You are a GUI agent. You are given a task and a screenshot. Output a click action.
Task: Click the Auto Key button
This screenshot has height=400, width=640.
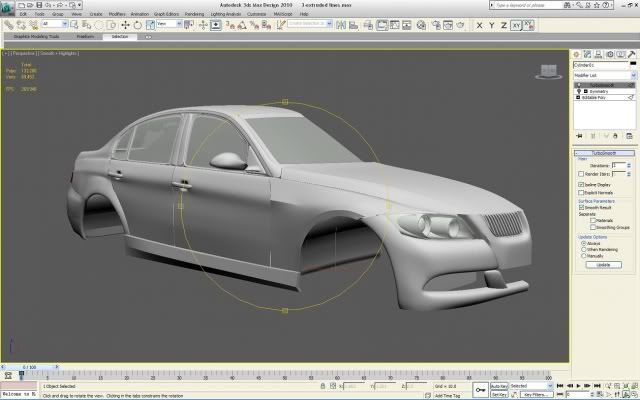[x=499, y=386]
